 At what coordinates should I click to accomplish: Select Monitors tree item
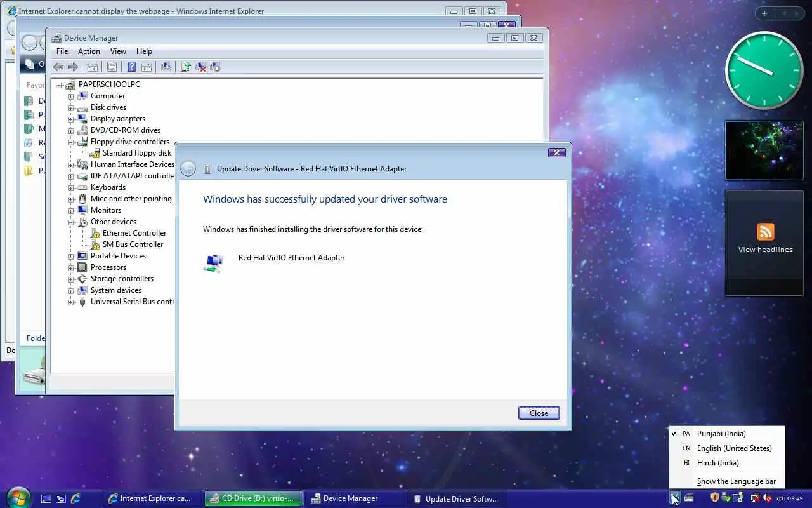click(x=106, y=210)
